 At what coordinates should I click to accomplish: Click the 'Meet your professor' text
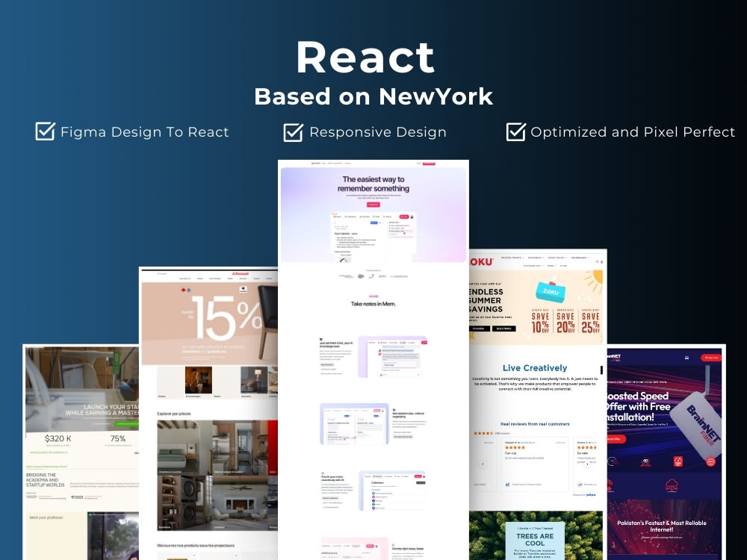click(x=46, y=517)
